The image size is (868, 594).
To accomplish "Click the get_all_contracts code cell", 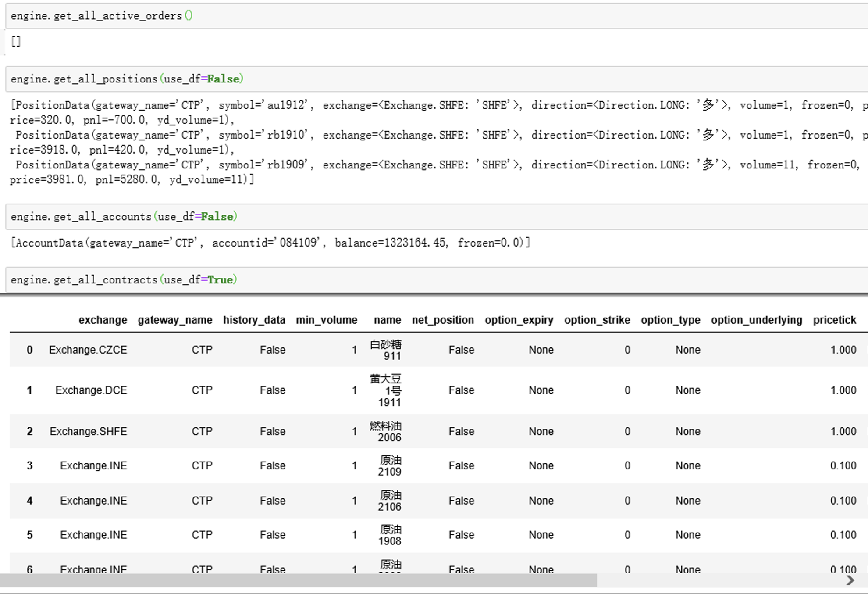I will point(124,280).
